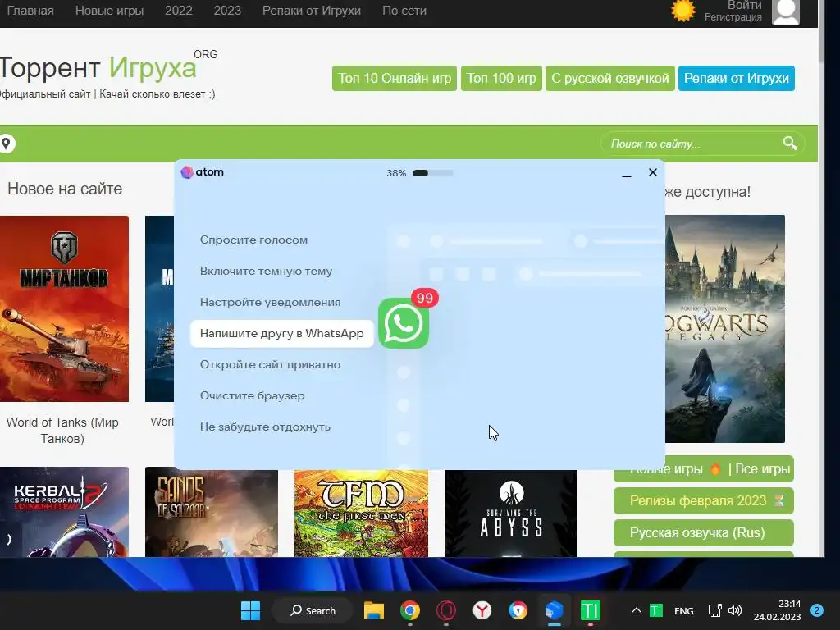Click the WhatsApp icon in installer
840x630 pixels.
coord(404,323)
